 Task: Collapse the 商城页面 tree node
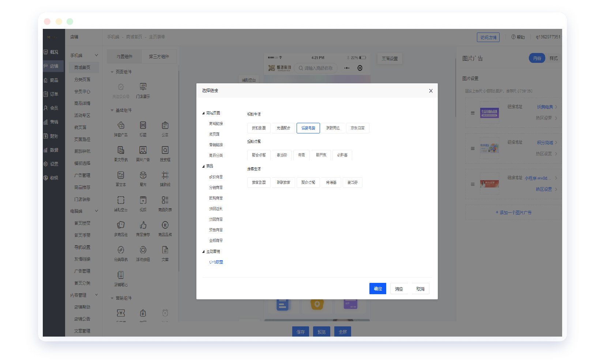(x=203, y=113)
